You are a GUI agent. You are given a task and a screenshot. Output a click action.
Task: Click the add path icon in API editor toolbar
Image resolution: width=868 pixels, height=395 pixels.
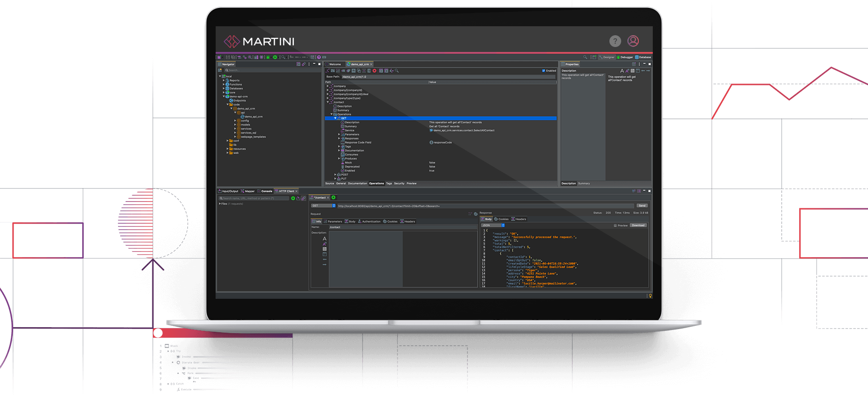(x=327, y=71)
